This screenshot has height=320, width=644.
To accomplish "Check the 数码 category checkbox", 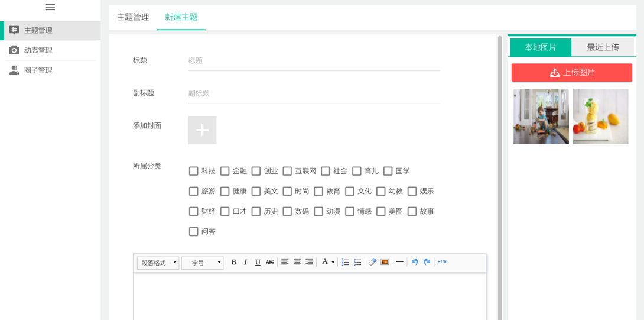I will [288, 211].
